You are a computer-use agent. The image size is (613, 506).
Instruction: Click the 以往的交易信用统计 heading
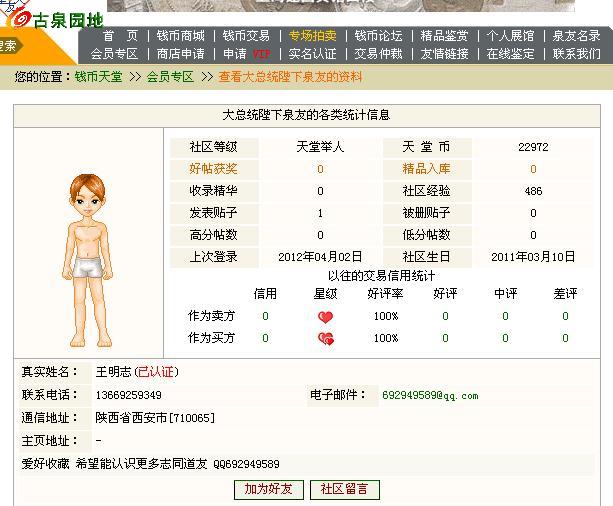point(381,276)
